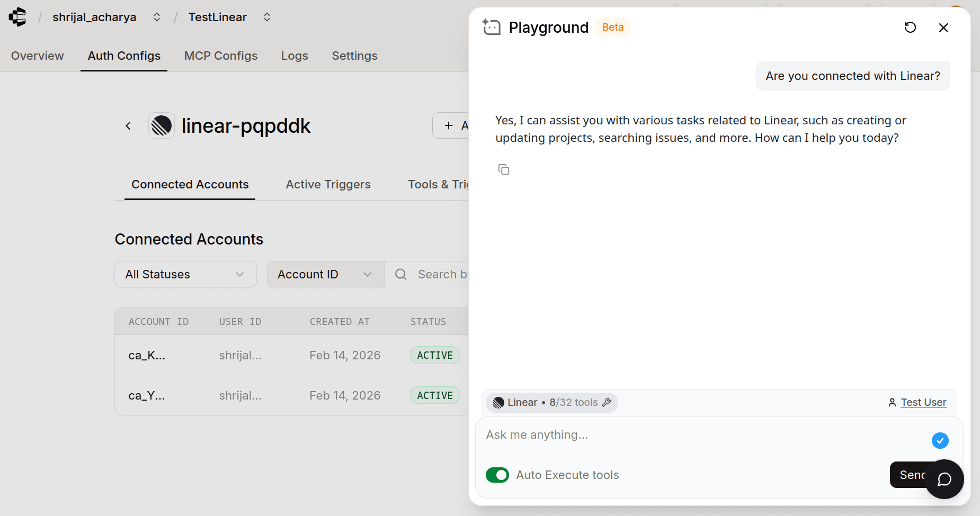This screenshot has width=980, height=516.
Task: Click the Playground sparkle chat icon
Action: tap(491, 27)
